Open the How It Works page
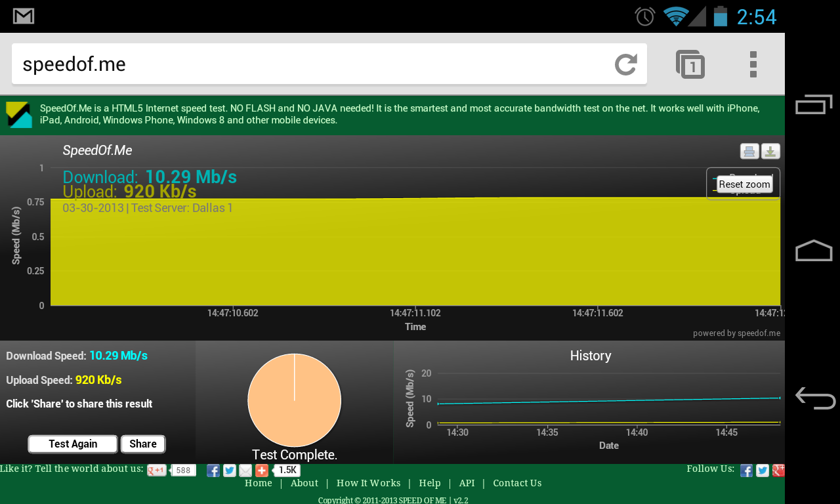840x504 pixels. tap(369, 483)
